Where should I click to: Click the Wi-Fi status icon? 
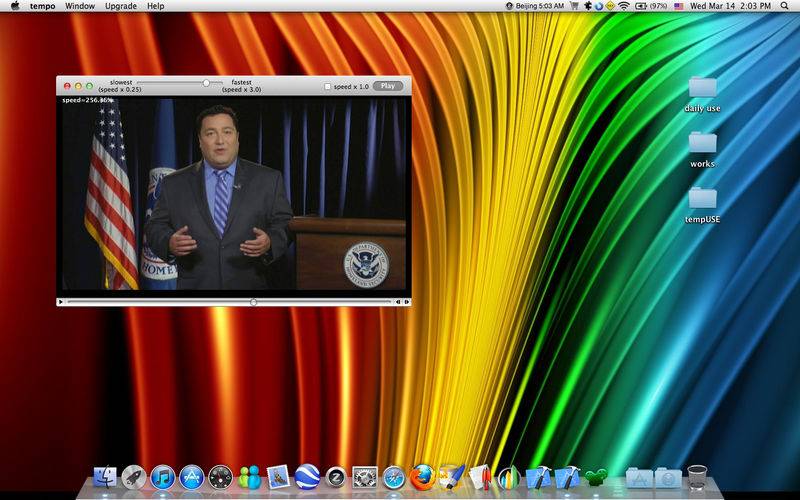(x=623, y=6)
